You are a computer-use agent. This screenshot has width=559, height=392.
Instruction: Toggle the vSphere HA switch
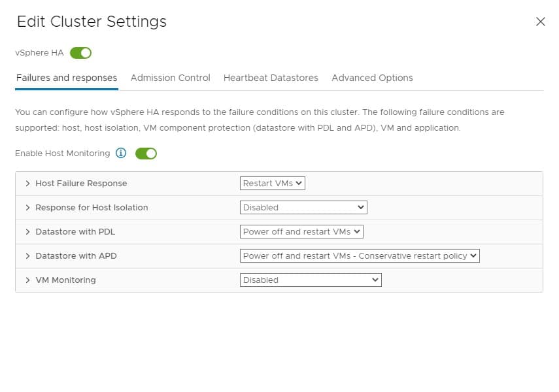pyautogui.click(x=80, y=53)
